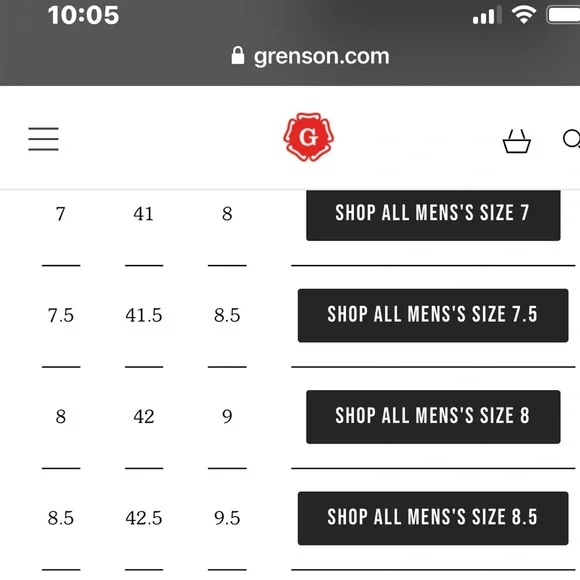Tap the padlock icon in address bar
580x580 pixels.
click(237, 55)
